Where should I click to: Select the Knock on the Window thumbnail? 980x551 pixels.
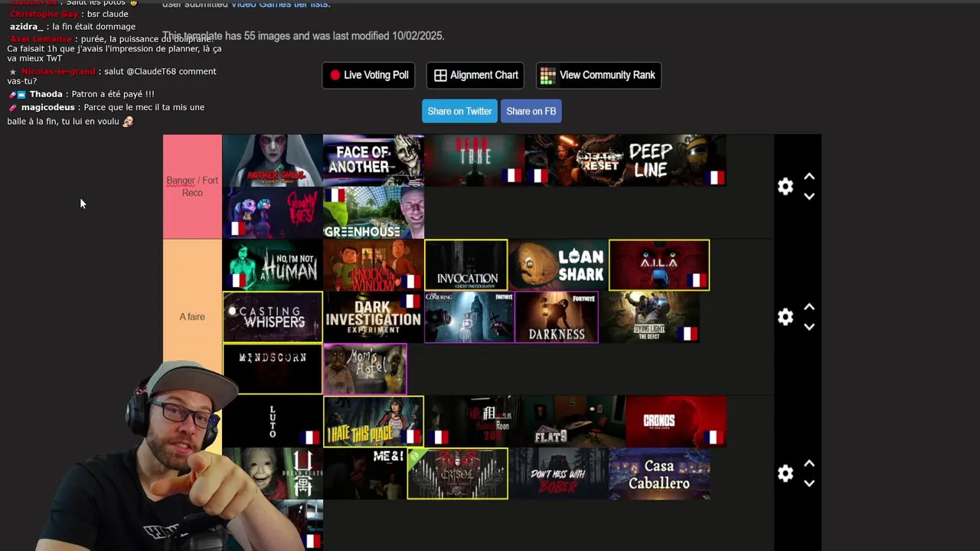click(x=374, y=265)
